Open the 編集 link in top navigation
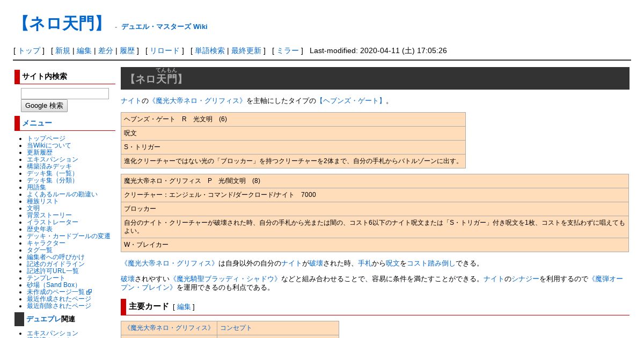The width and height of the screenshot is (644, 338). pyautogui.click(x=84, y=50)
